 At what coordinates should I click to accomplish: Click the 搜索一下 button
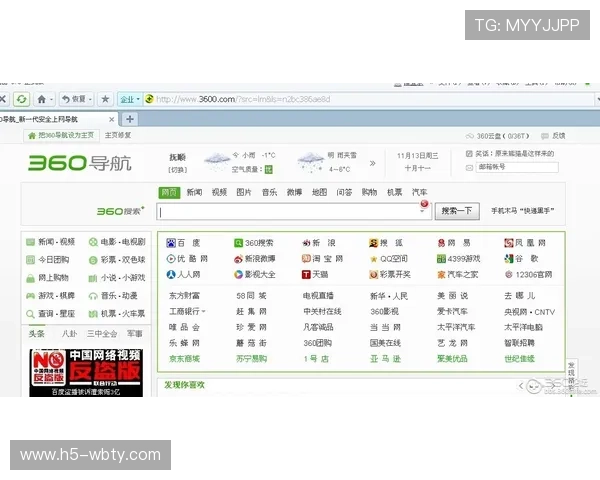[x=457, y=211]
